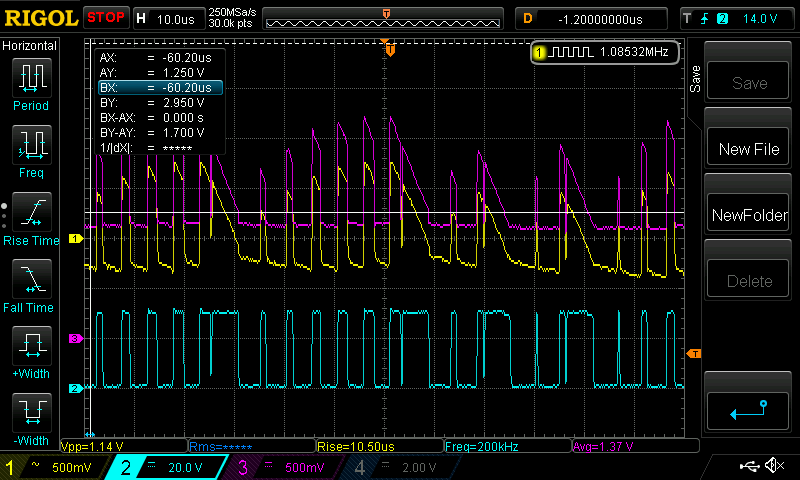Select the +Width measurement icon
The height and width of the screenshot is (480, 800).
pyautogui.click(x=31, y=348)
